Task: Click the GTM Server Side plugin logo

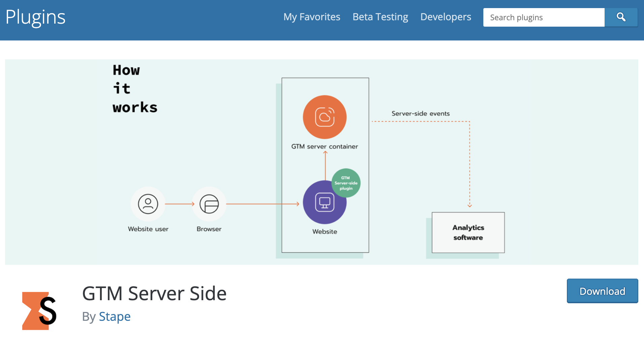Action: pyautogui.click(x=39, y=311)
